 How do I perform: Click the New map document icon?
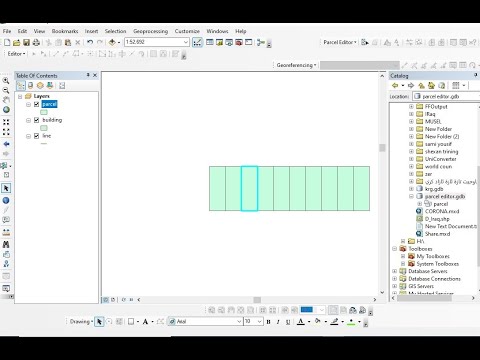click(x=7, y=42)
